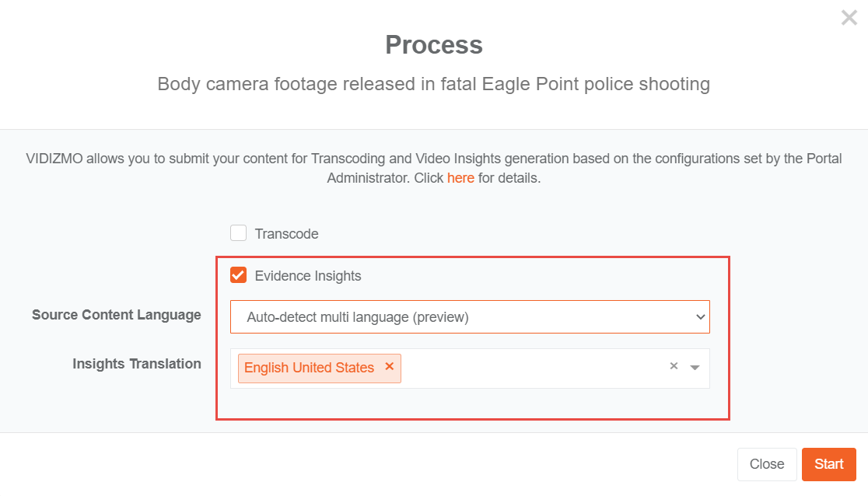Uncheck the Evidence Insights checkbox
The width and height of the screenshot is (868, 496).
click(x=239, y=275)
